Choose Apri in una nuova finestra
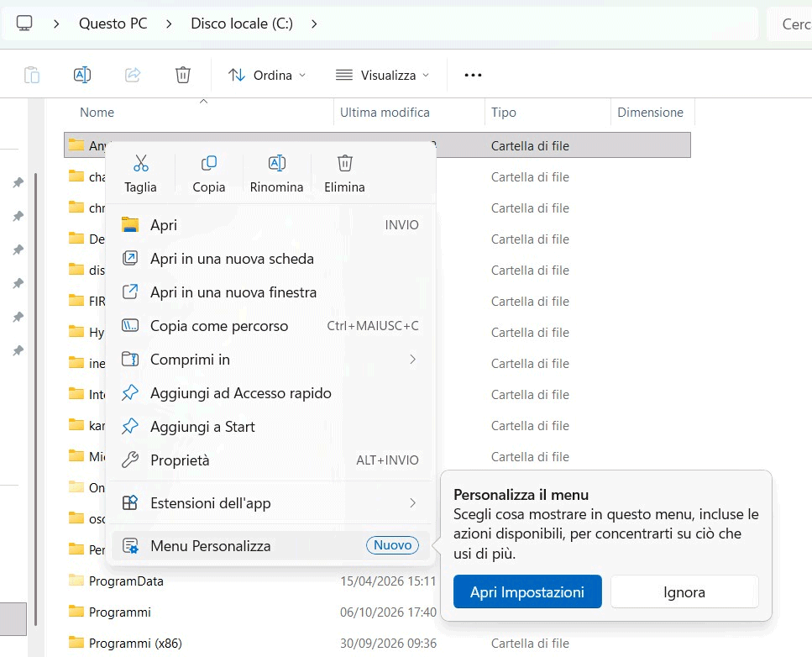 coord(271,292)
